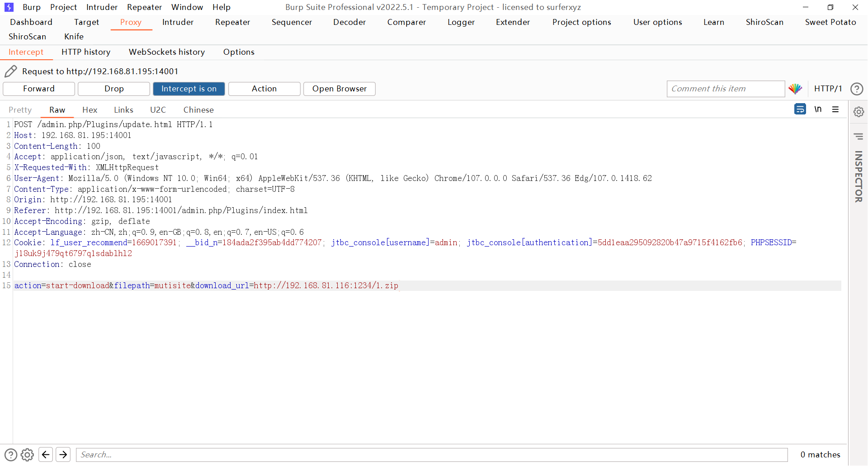Click the Open Browser button
This screenshot has width=868, height=466.
click(x=340, y=89)
